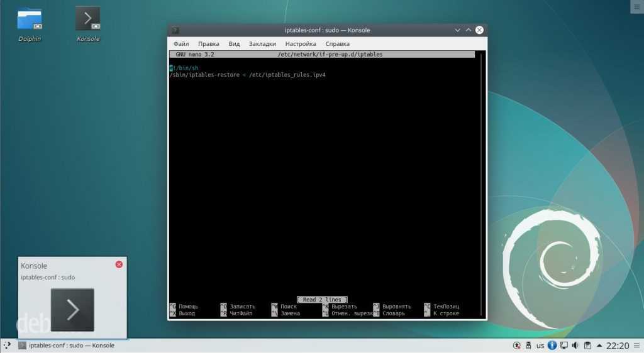Switch keyboard layout via us indicator

[x=540, y=345]
